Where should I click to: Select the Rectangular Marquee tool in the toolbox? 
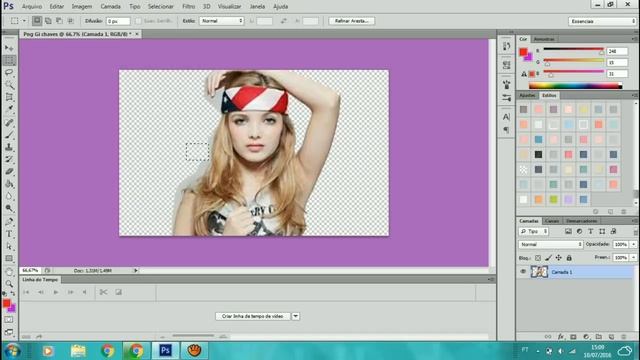tap(9, 60)
